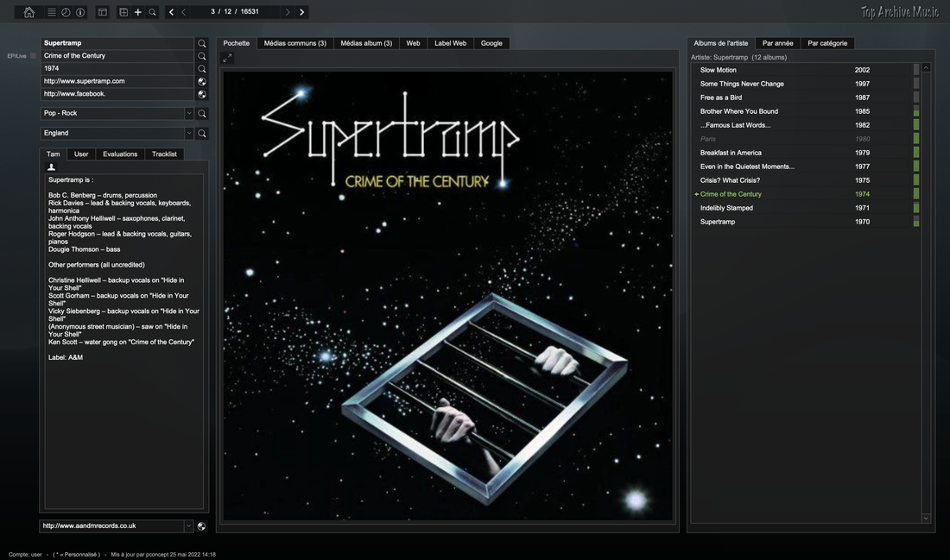The width and height of the screenshot is (950, 560).
Task: Expand the album cover to fullscreen
Action: point(227,58)
